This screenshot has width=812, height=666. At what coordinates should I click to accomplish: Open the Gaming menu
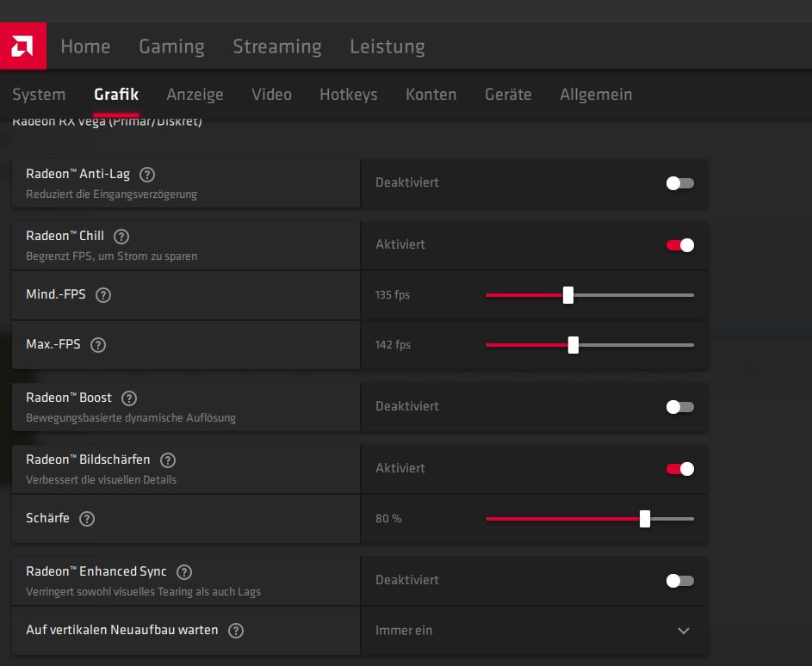tap(171, 46)
